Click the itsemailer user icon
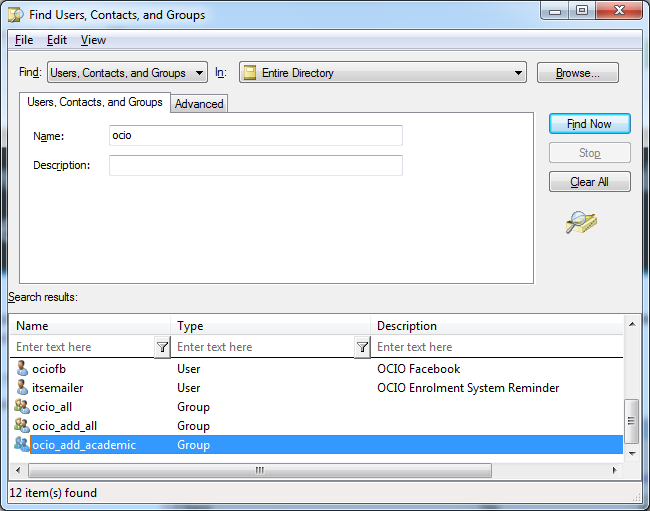 click(22, 387)
